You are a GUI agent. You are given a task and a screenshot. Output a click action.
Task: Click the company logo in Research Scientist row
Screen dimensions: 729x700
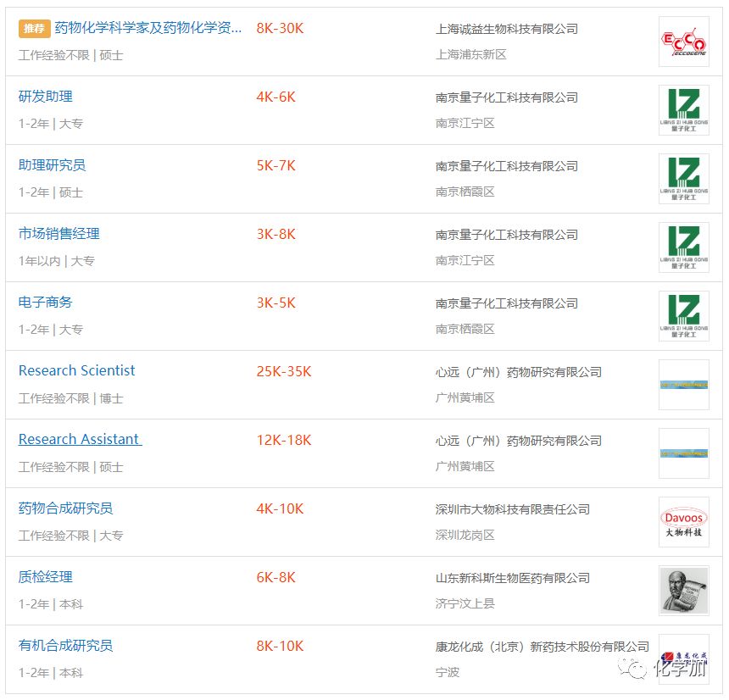pyautogui.click(x=684, y=385)
